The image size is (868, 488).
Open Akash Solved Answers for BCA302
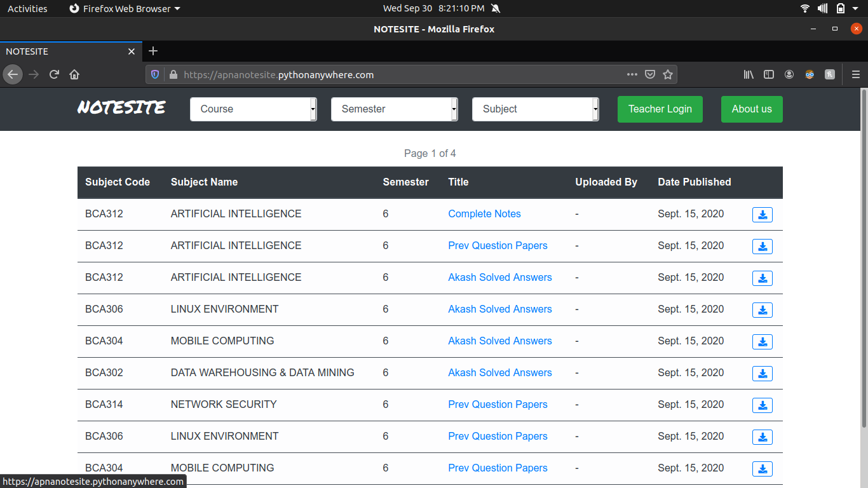[x=500, y=372]
